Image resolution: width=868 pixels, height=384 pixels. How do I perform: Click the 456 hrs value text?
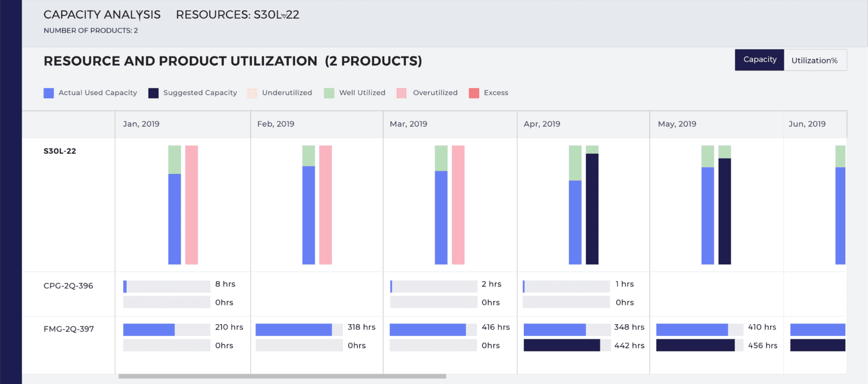coord(763,346)
